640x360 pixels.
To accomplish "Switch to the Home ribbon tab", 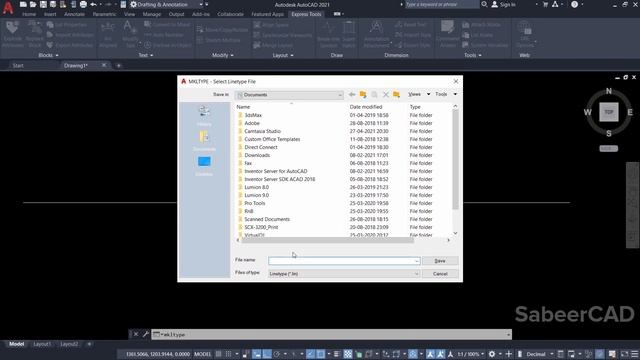I will pyautogui.click(x=29, y=14).
